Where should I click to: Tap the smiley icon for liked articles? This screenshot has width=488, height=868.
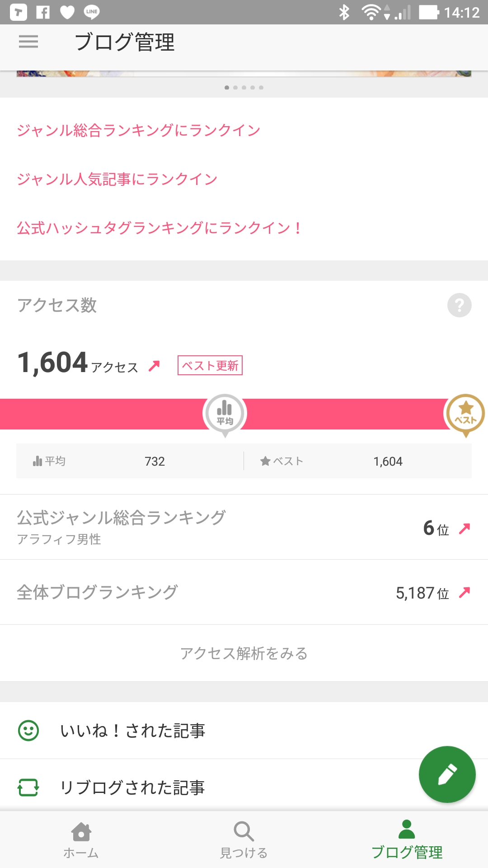coord(28,731)
